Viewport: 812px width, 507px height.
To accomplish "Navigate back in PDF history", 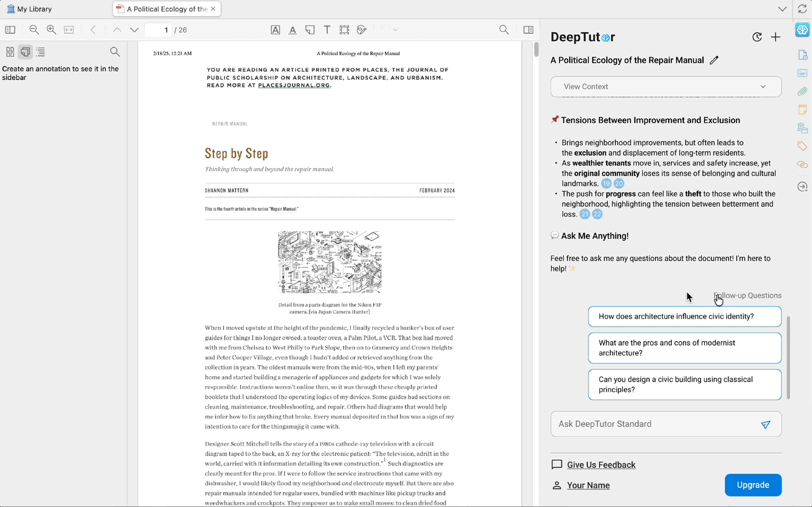I will (93, 30).
